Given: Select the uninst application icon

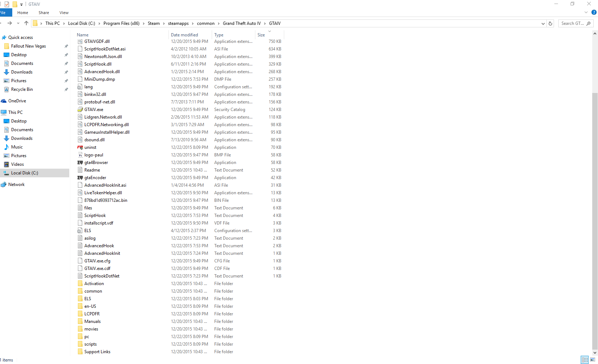Looking at the screenshot, I should click(x=80, y=147).
